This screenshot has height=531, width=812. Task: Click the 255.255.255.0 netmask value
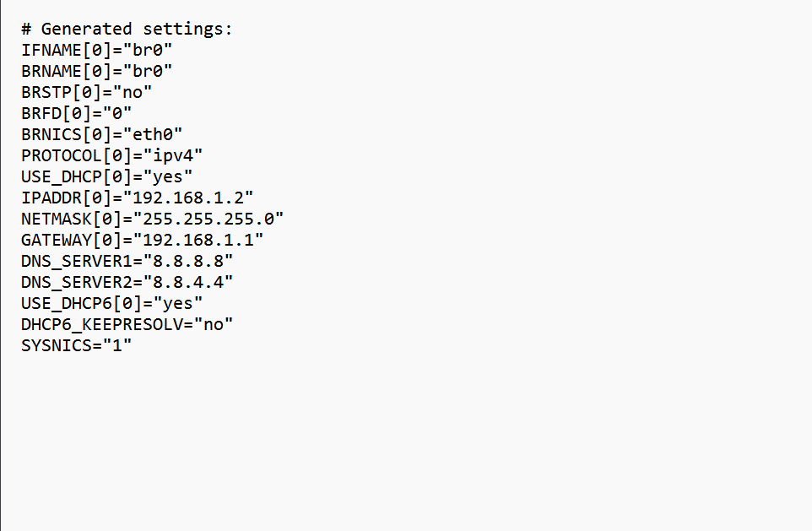tap(208, 219)
